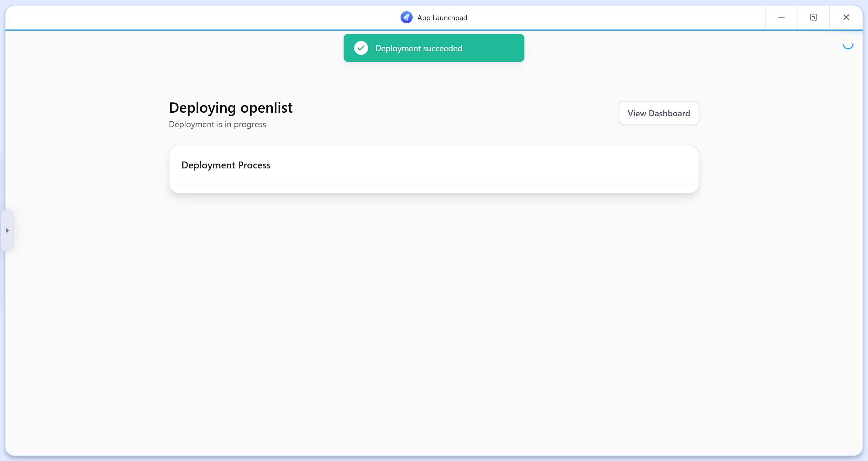Expand the collapsed left sidebar panel
Viewport: 868px width, 461px height.
[8, 230]
